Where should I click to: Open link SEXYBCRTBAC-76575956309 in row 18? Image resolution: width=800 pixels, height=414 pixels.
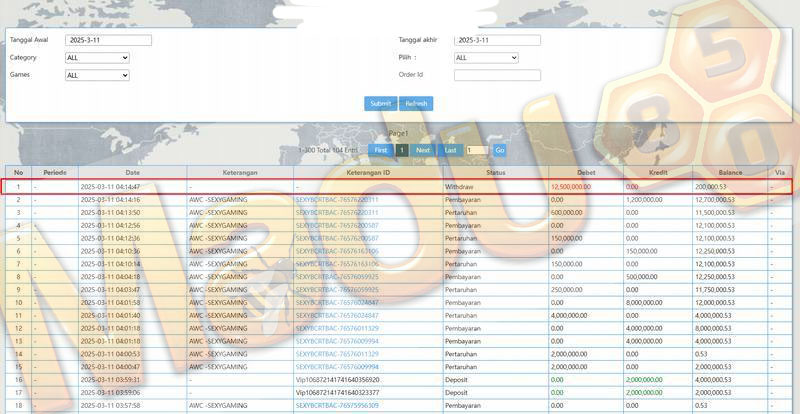pyautogui.click(x=337, y=405)
